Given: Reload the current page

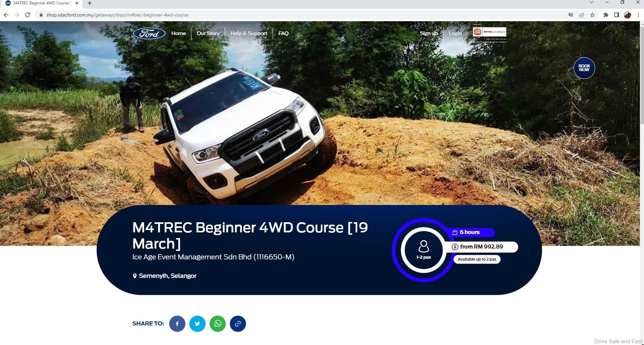Looking at the screenshot, I should click(28, 15).
